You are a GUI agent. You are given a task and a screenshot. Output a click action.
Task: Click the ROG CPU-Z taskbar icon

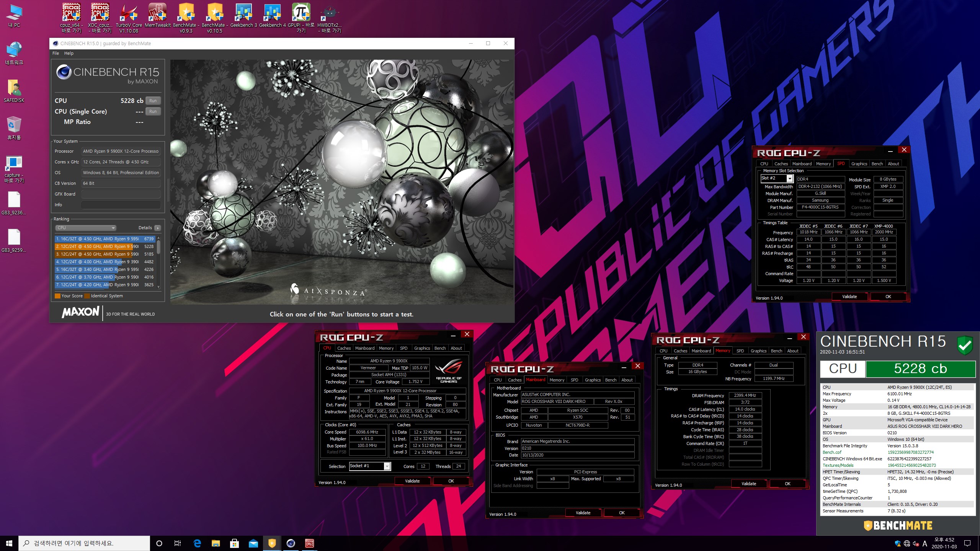[309, 543]
